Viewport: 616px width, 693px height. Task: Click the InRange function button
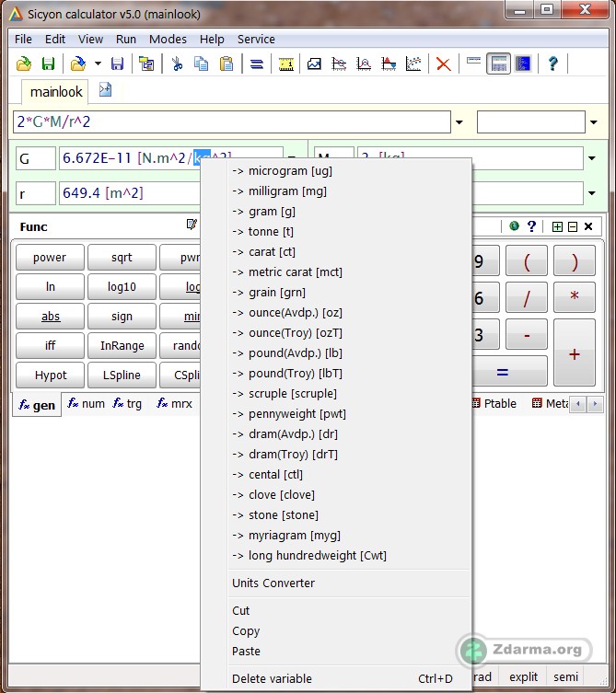(x=122, y=346)
